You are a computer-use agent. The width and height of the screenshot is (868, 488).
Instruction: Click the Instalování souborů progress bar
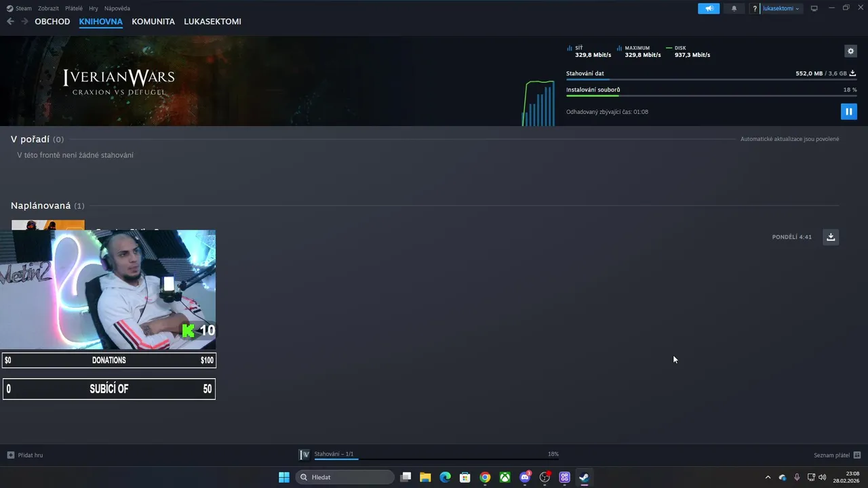(711, 96)
